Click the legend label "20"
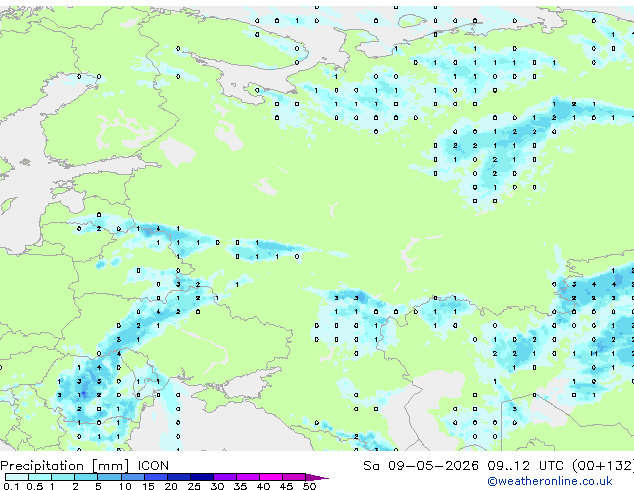Viewport: 634px width, 490px height. pyautogui.click(x=171, y=486)
